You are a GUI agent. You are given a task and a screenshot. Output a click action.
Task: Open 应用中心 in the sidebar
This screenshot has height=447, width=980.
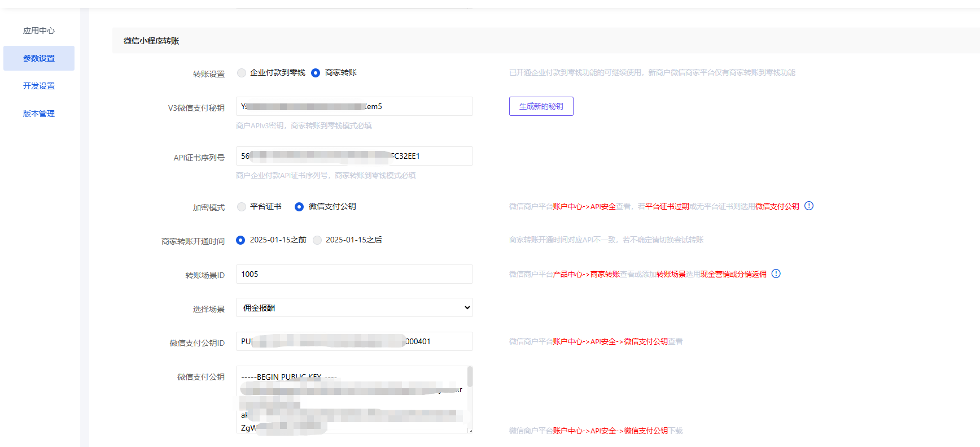pyautogui.click(x=39, y=31)
